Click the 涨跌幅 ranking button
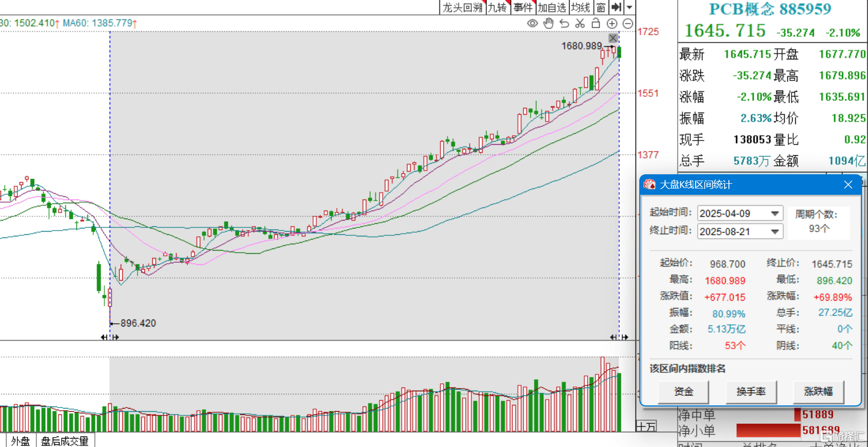This screenshot has height=447, width=868. click(818, 392)
